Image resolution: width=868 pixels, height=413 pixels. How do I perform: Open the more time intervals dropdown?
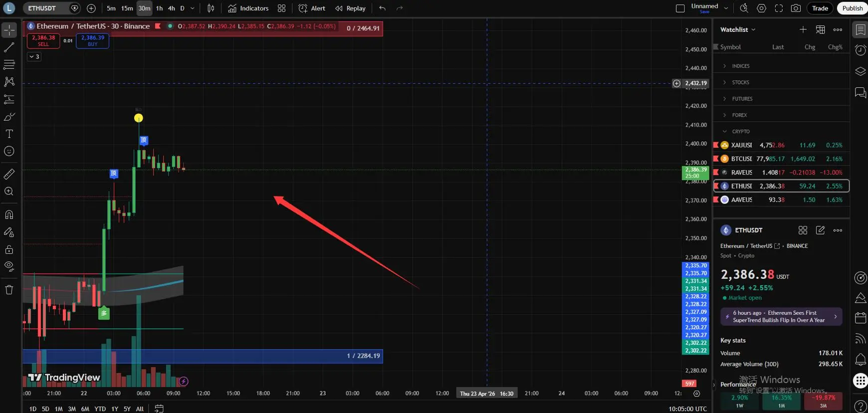point(193,8)
